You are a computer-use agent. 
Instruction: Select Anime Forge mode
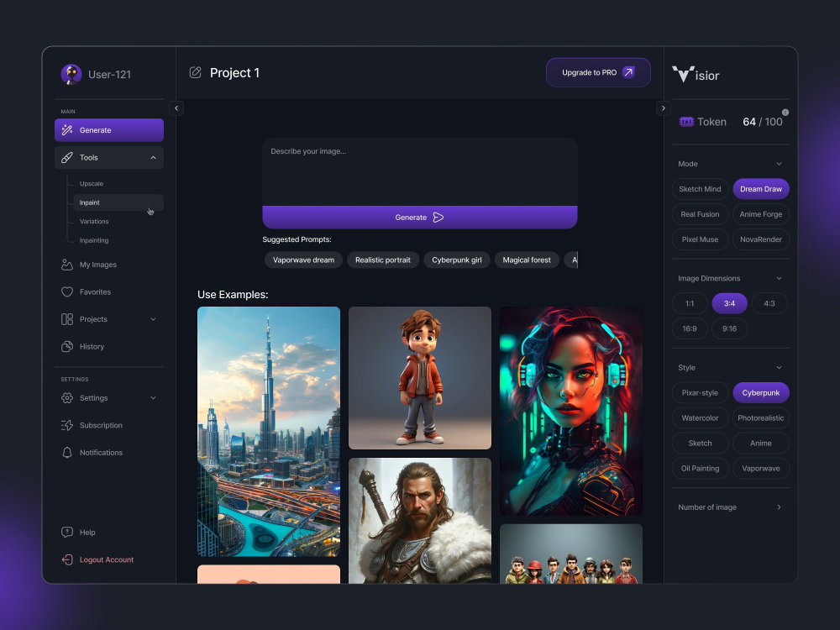(x=761, y=214)
